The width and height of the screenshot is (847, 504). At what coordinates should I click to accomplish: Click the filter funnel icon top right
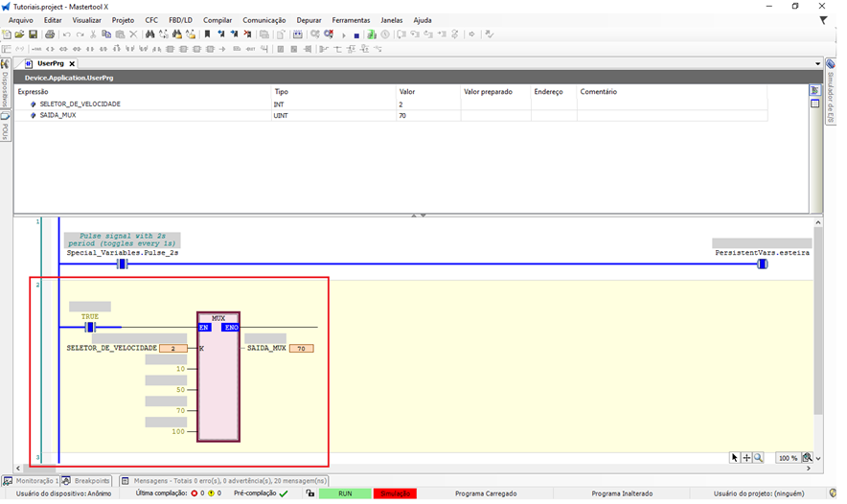point(823,20)
